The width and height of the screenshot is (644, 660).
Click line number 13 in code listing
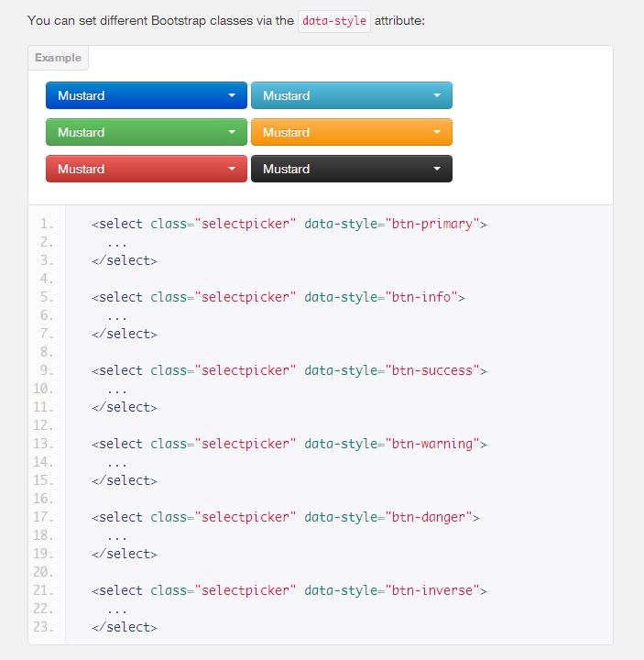[x=43, y=444]
